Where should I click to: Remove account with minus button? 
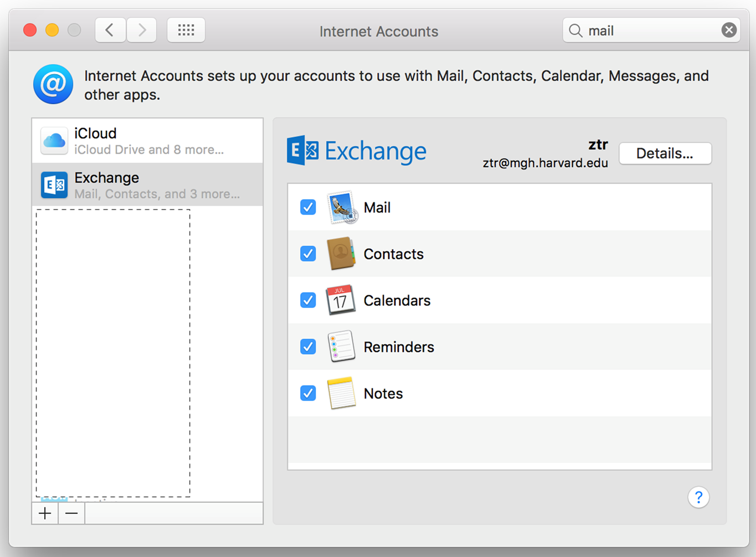[71, 513]
